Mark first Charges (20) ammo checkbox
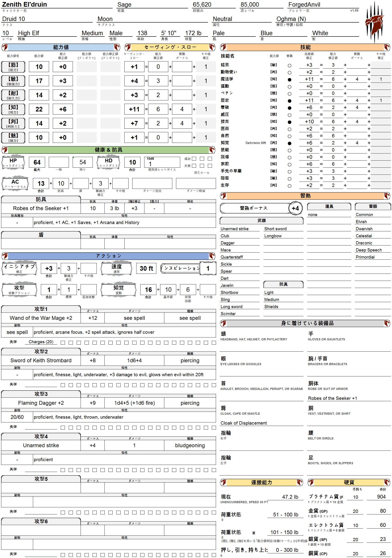The width and height of the screenshot is (392, 558). [x=63, y=342]
